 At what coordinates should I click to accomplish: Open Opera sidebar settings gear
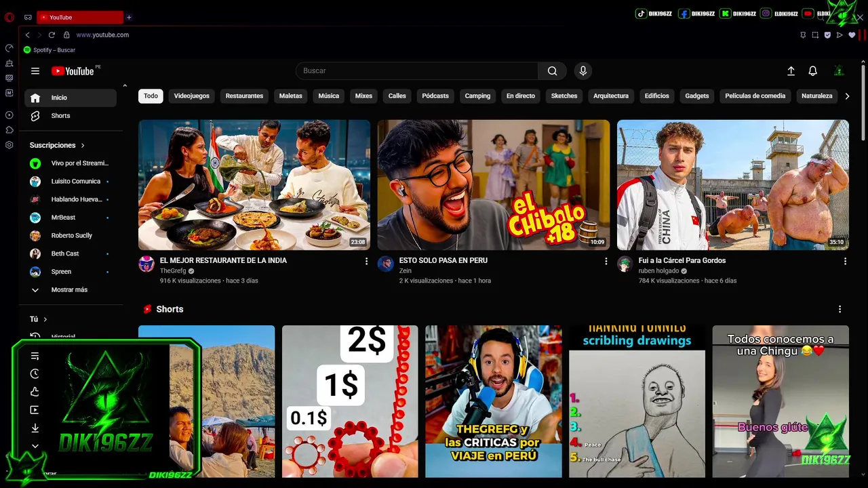(x=9, y=145)
